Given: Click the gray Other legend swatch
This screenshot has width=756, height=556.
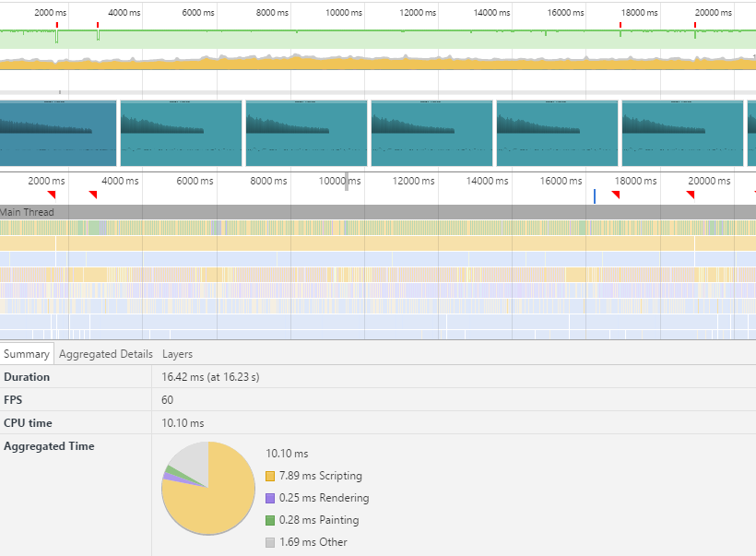Looking at the screenshot, I should (x=270, y=543).
